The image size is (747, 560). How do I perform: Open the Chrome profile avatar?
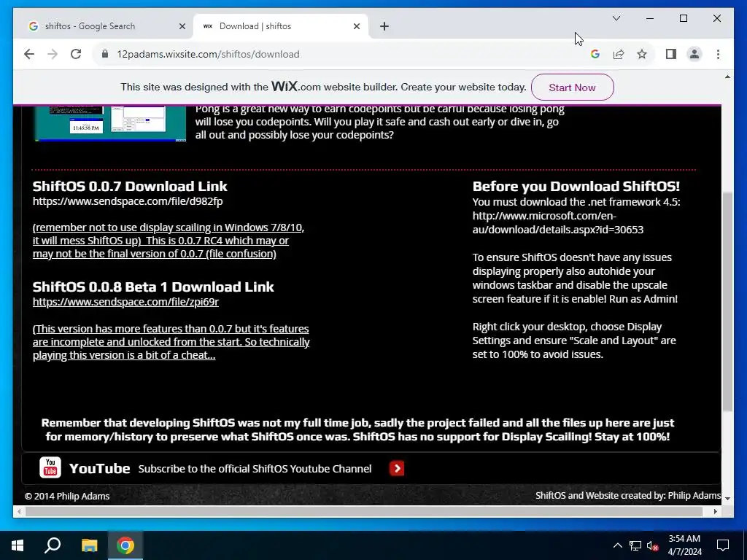[x=694, y=54]
